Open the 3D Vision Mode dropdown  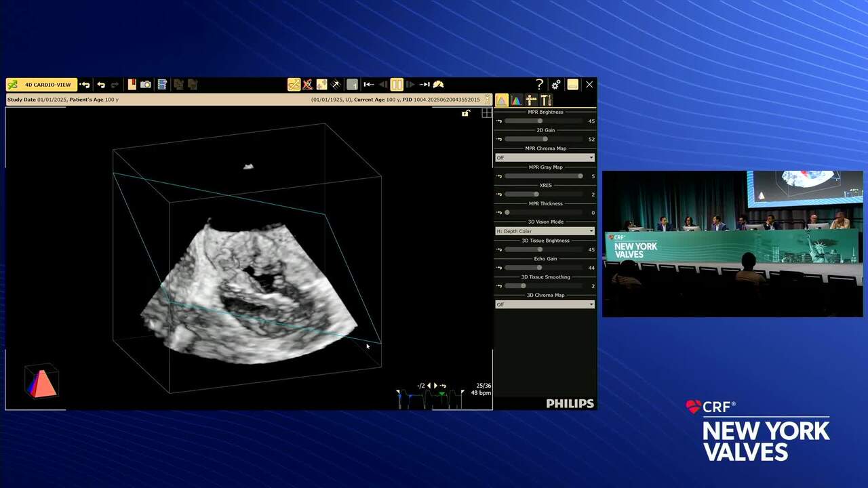[x=545, y=231]
